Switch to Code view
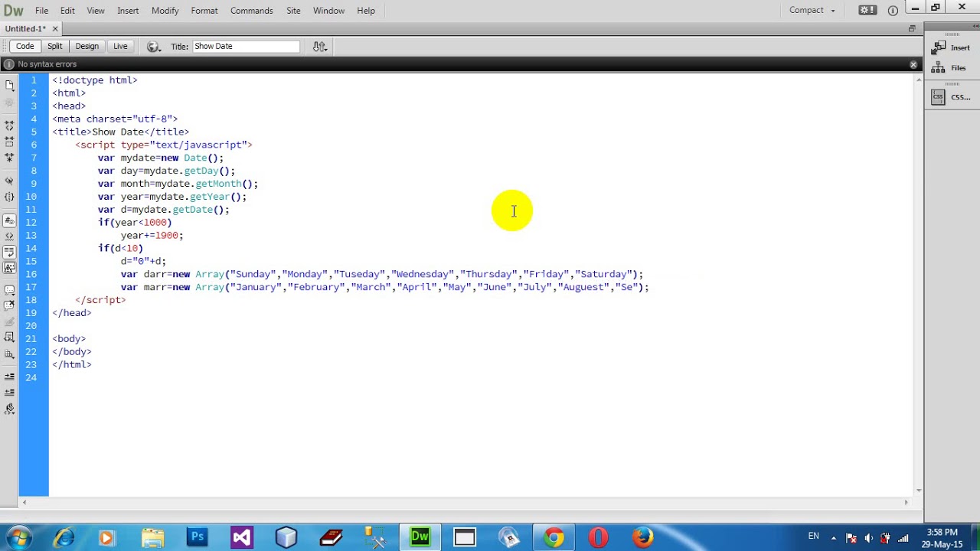980x551 pixels. 24,47
